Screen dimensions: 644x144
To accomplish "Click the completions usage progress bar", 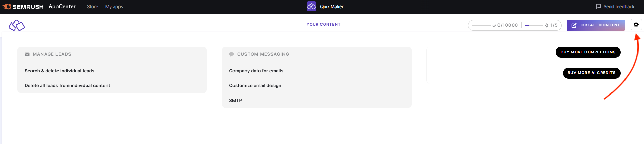I will click(x=481, y=25).
